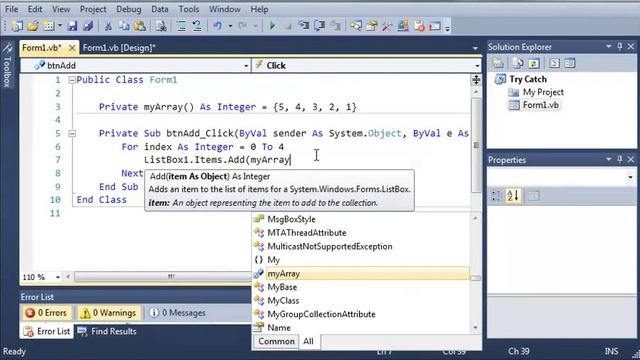640x360 pixels.
Task: Start debugging with the green play icon
Action: point(272,26)
